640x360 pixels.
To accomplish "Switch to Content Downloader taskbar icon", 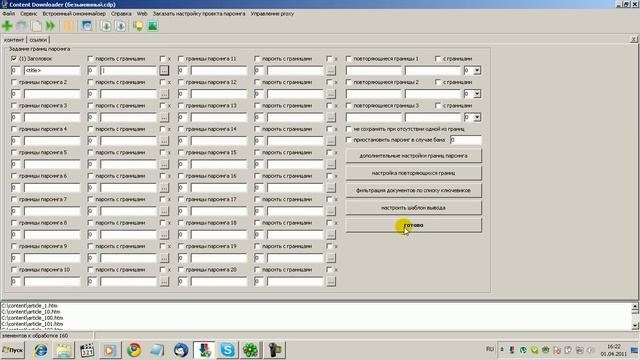I will pos(204,350).
